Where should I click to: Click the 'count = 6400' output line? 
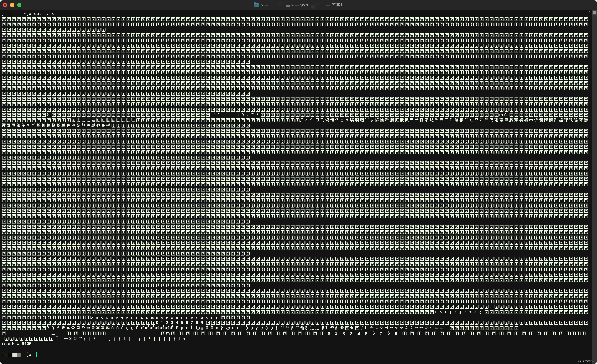pyautogui.click(x=17, y=344)
